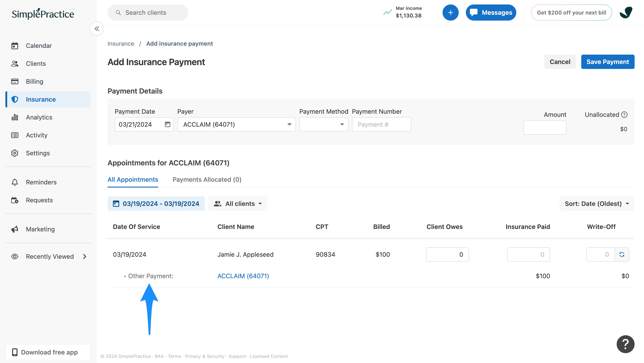644x363 pixels.
Task: Switch to All Appointments tab
Action: click(133, 179)
